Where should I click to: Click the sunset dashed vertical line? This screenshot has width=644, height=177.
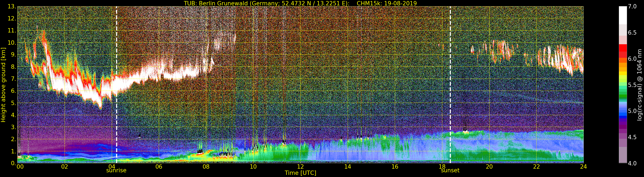click(450, 85)
